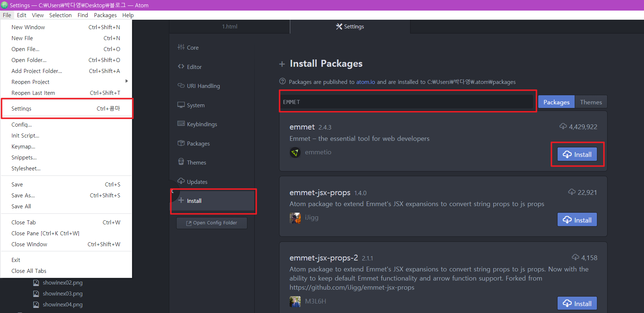Open the View menu
The width and height of the screenshot is (644, 313).
(38, 15)
